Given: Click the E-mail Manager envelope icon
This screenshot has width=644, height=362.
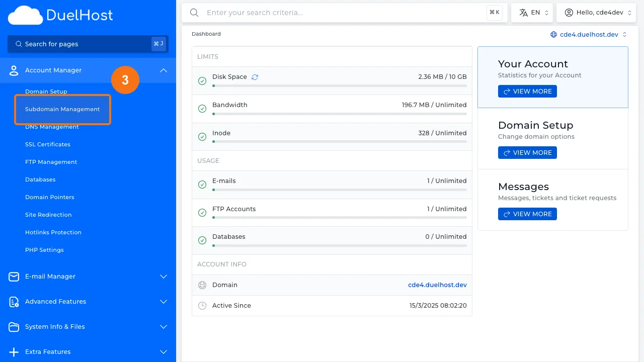Looking at the screenshot, I should [x=13, y=277].
